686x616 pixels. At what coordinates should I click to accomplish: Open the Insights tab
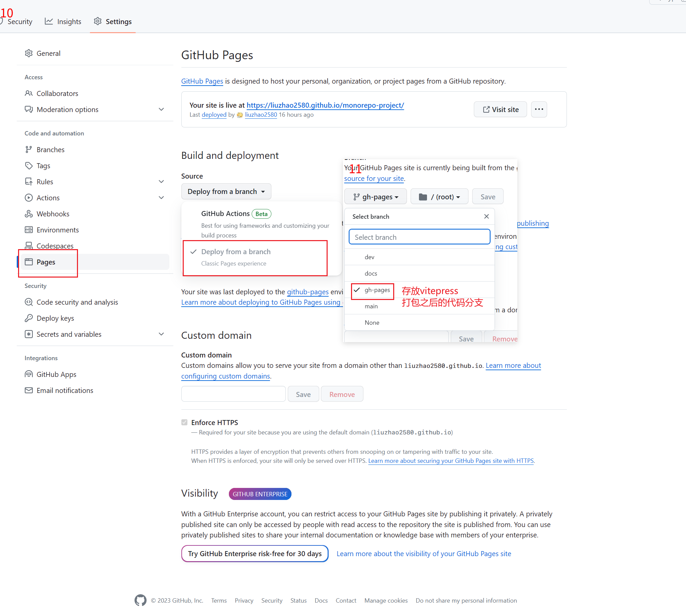tap(63, 21)
